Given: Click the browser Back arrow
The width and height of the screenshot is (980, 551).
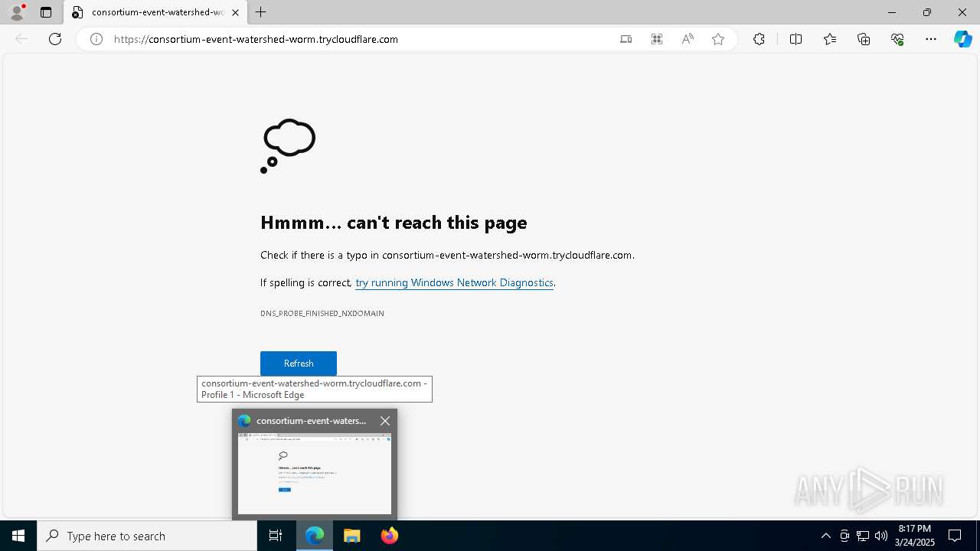Looking at the screenshot, I should coord(21,39).
